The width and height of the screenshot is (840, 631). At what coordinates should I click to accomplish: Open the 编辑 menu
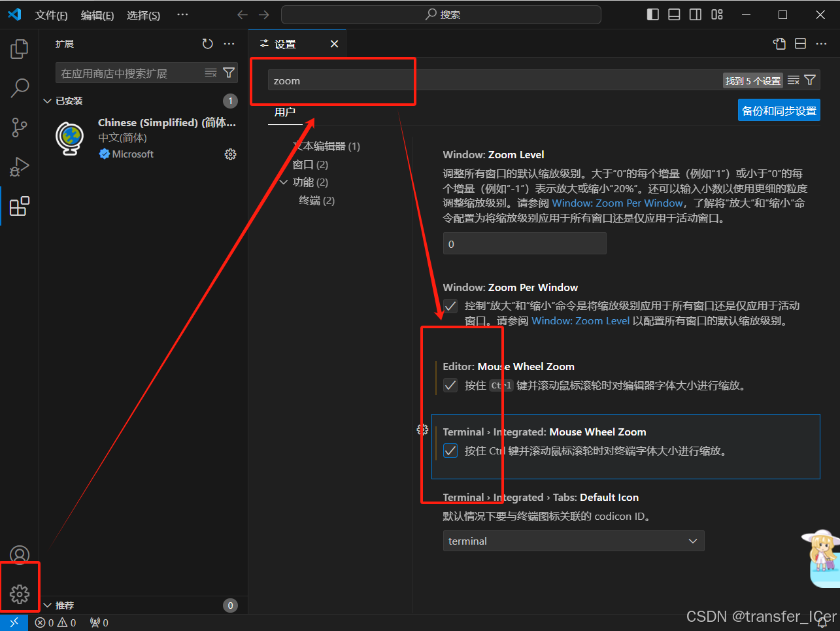pos(97,15)
